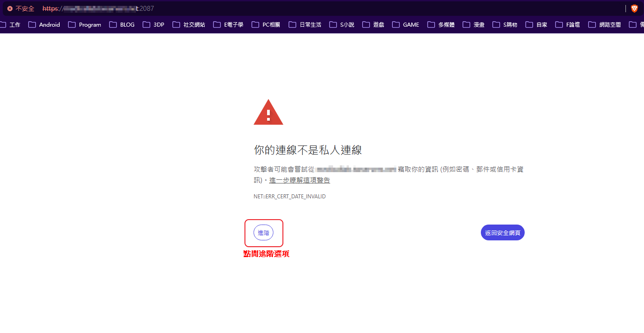Open the S購物 bookmarks folder
The image size is (644, 333).
(505, 25)
